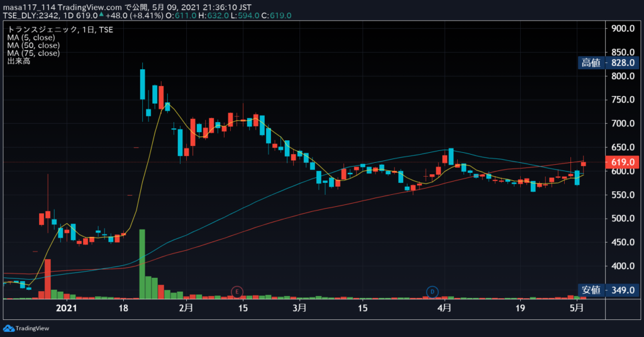Image resolution: width=644 pixels, height=337 pixels.
Task: Click the tall red volume bar before 2021
Action: (48, 279)
